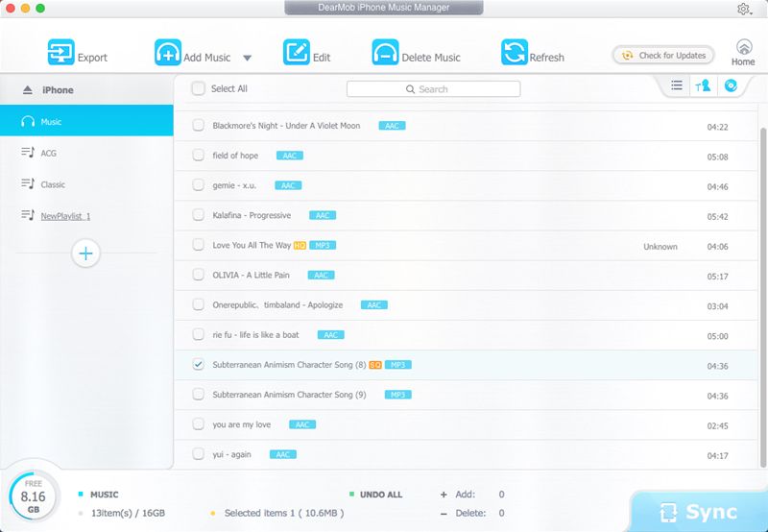Check the 'field of hope' song checkbox
This screenshot has width=768, height=532.
[x=199, y=156]
